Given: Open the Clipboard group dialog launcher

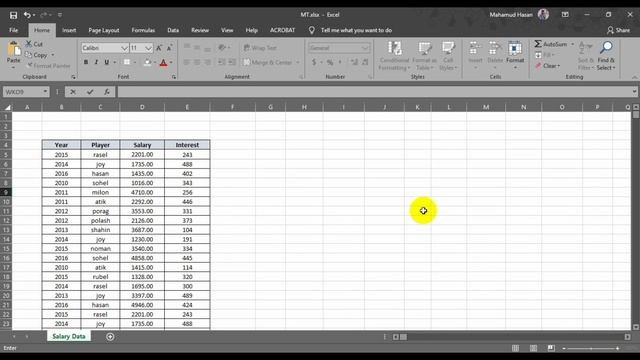Looking at the screenshot, I should 73,77.
